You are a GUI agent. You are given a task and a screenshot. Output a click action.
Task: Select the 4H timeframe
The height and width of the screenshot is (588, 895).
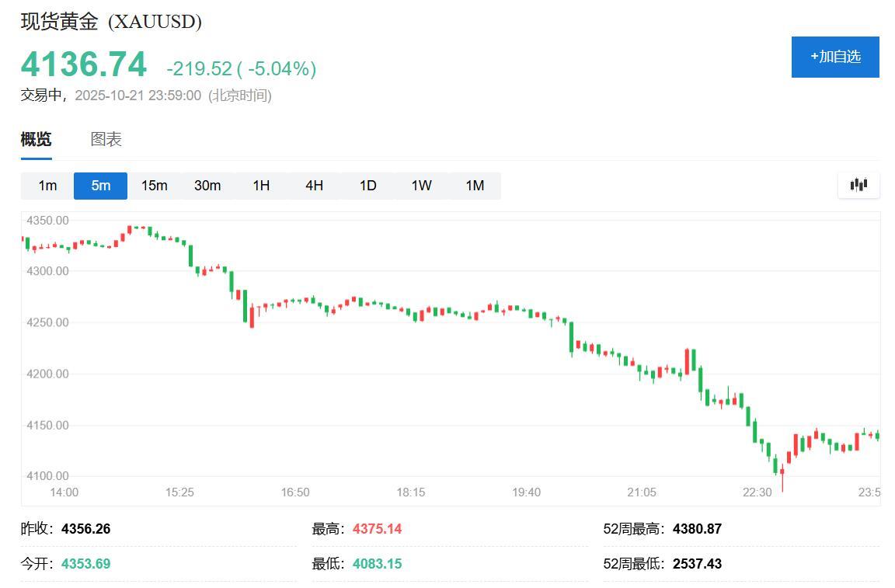[x=314, y=186]
